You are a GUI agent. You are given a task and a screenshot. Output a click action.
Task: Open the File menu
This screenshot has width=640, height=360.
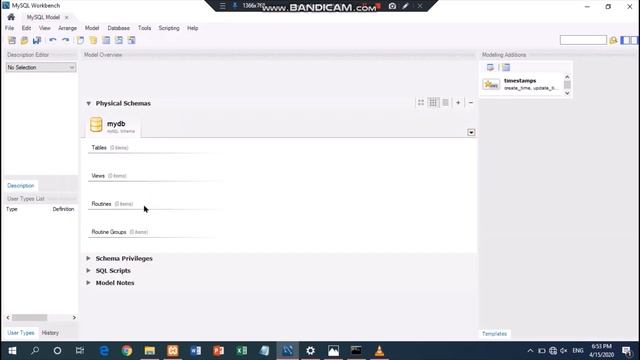point(9,28)
